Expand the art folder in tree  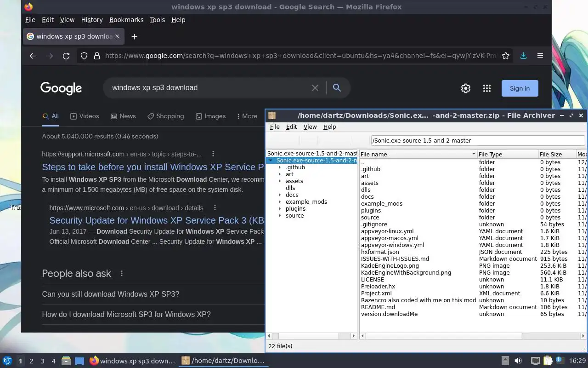pos(280,174)
